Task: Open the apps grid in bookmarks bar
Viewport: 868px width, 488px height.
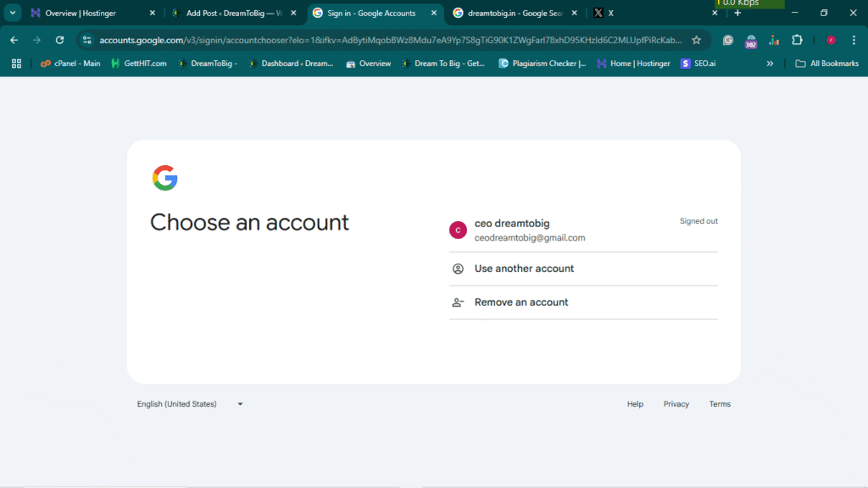Action: coord(16,64)
